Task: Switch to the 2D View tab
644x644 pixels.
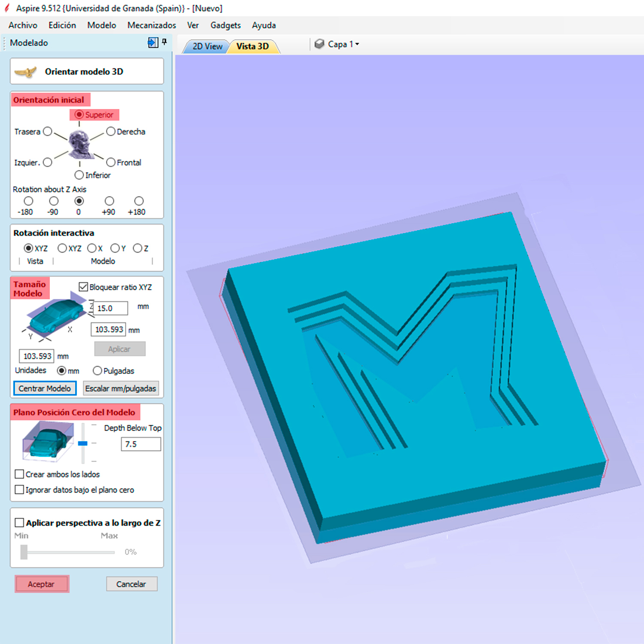Action: 207,46
